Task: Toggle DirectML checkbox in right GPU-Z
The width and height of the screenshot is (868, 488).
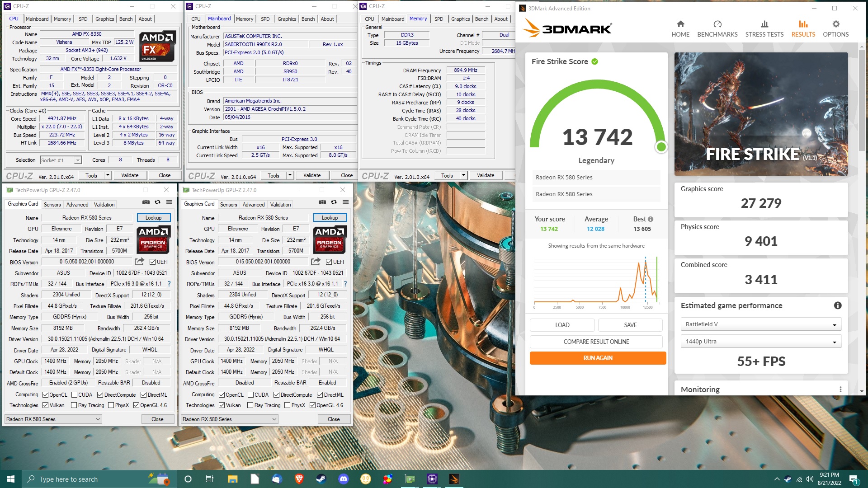Action: tap(320, 395)
